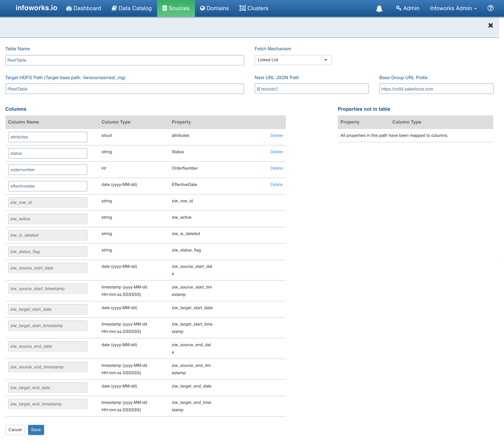504x443 pixels.
Task: Select the Sources tab
Action: pos(176,8)
